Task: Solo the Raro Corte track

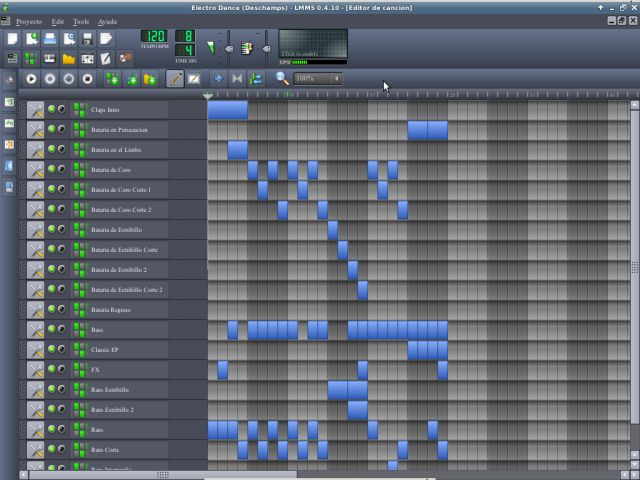Action: [x=61, y=449]
